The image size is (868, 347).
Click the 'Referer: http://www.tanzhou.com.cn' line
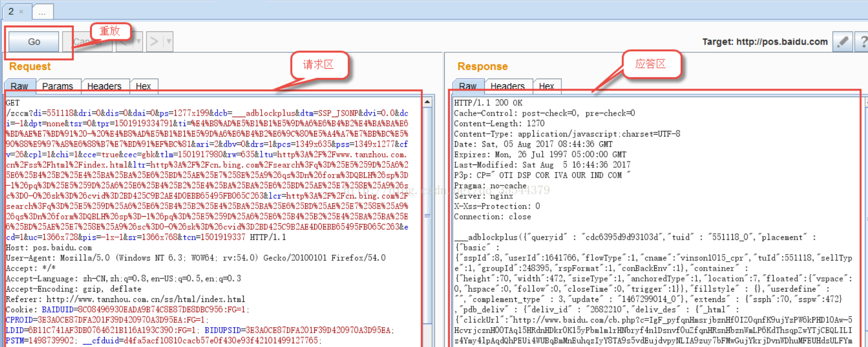click(126, 299)
